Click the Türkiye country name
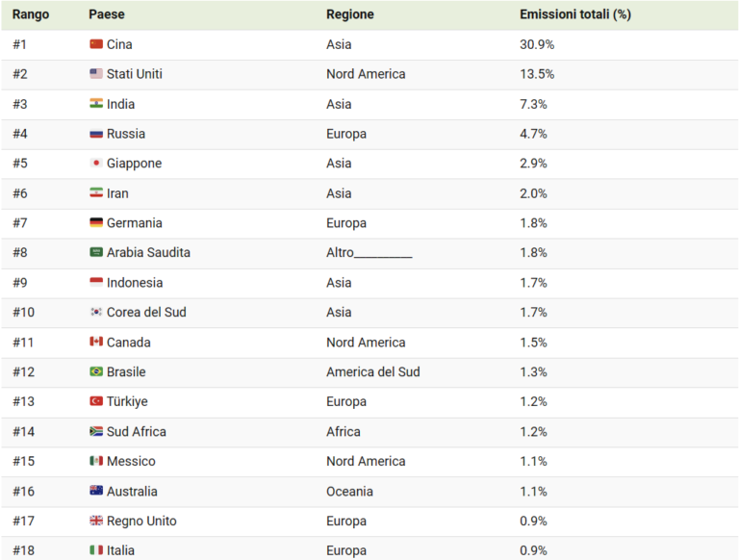 (x=127, y=401)
